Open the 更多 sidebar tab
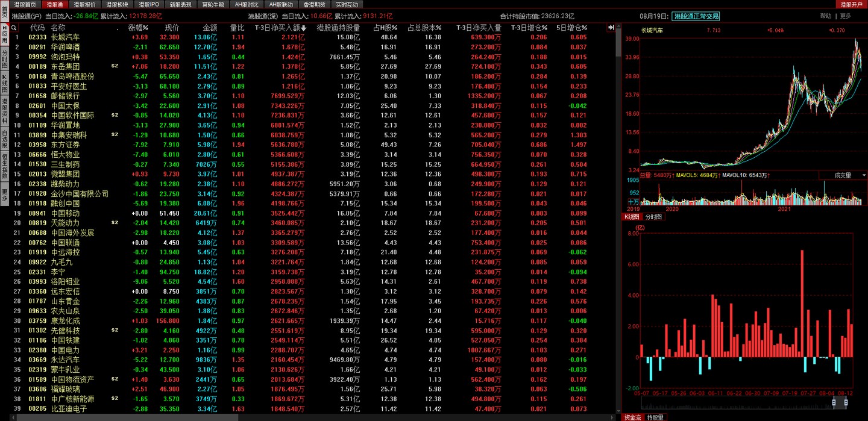 click(5, 193)
